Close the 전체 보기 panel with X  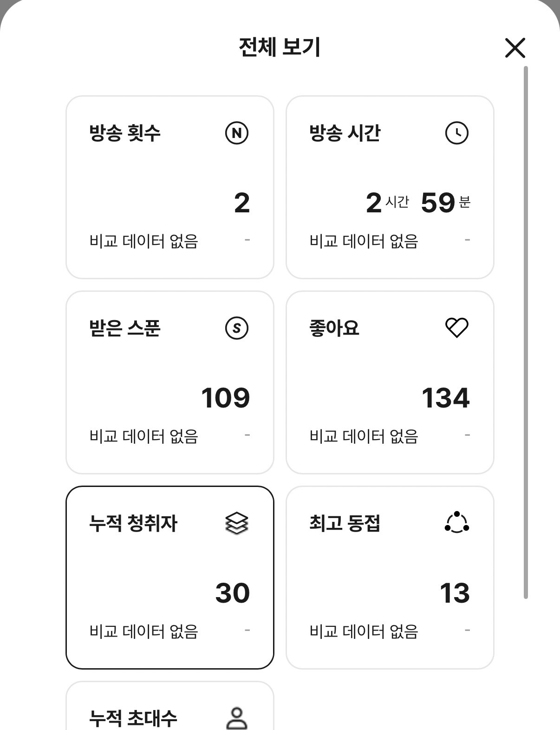click(515, 48)
